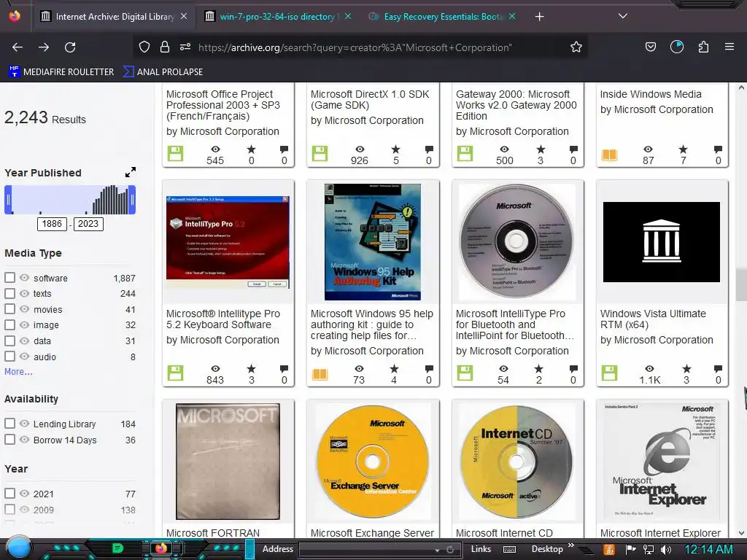Click the views eye on Gateway 2000 Works card

[505, 149]
